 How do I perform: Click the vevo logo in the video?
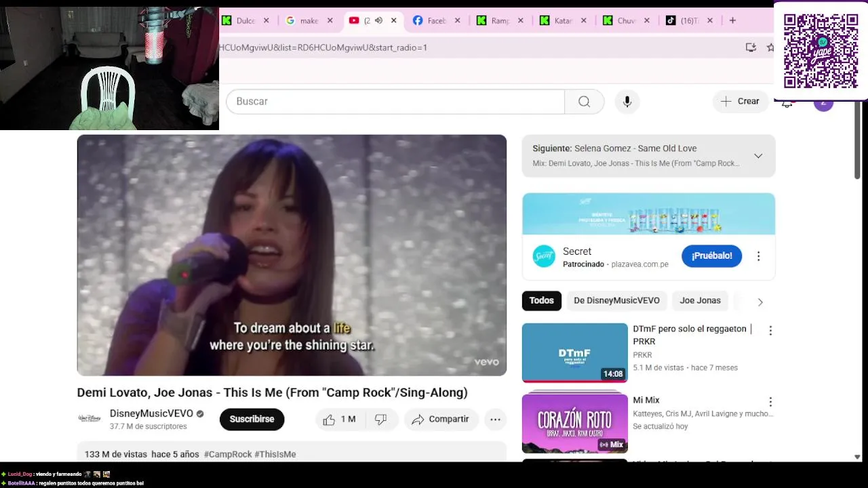486,362
